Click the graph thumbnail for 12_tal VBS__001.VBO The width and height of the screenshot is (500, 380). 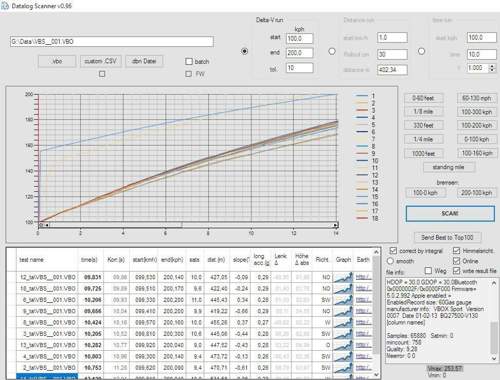[343, 277]
